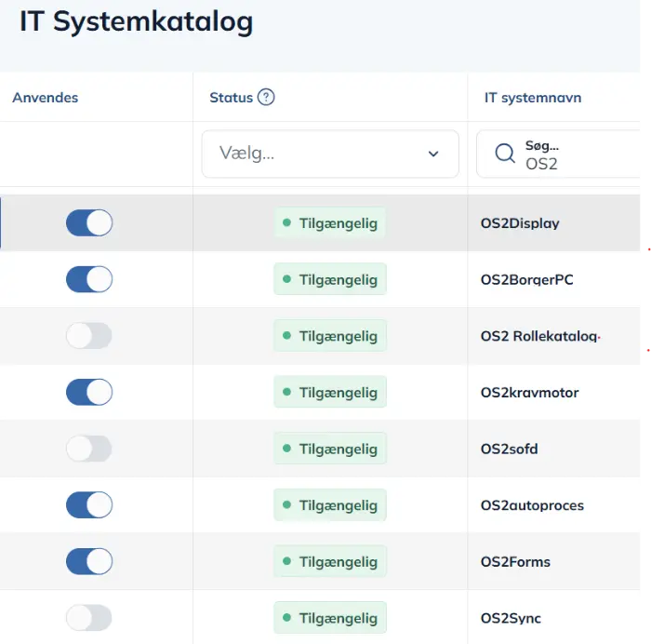The width and height of the screenshot is (651, 644).
Task: Click the Tilgængelig badge in OS2BorgerPC row
Action: tap(330, 279)
